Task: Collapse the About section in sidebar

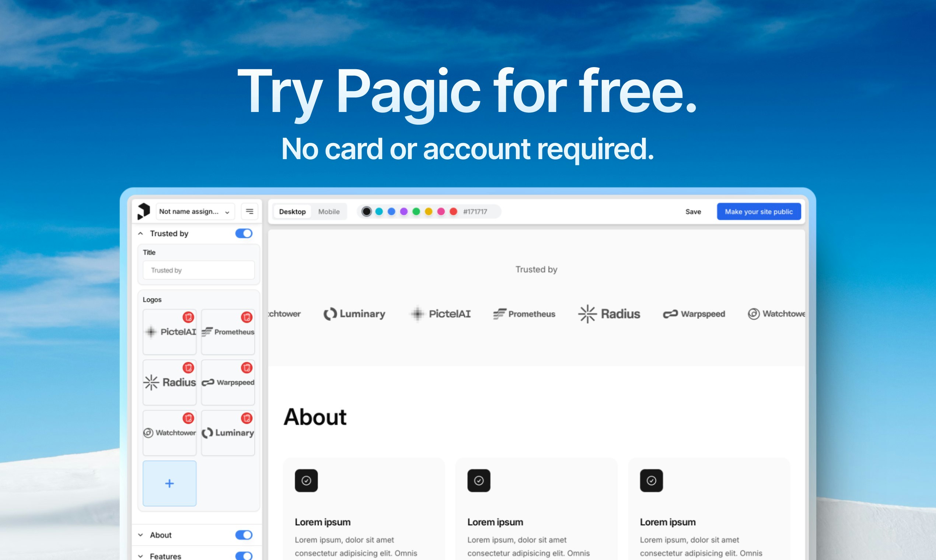Action: pos(140,535)
